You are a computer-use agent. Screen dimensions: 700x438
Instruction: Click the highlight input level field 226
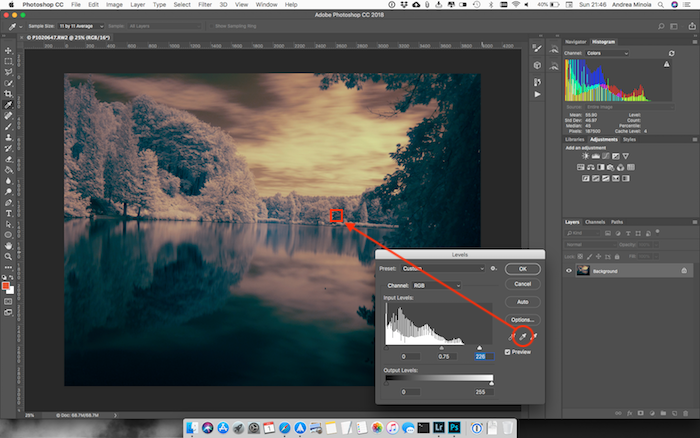(484, 356)
